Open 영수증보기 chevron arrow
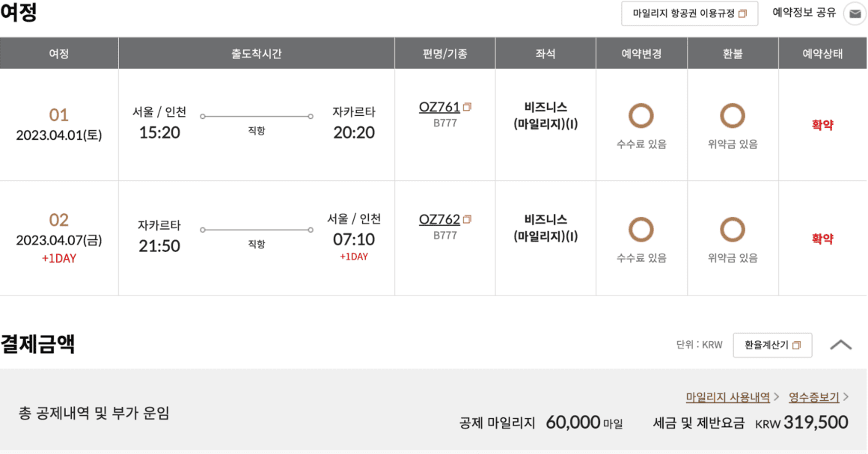The height and width of the screenshot is (454, 868). [x=846, y=397]
